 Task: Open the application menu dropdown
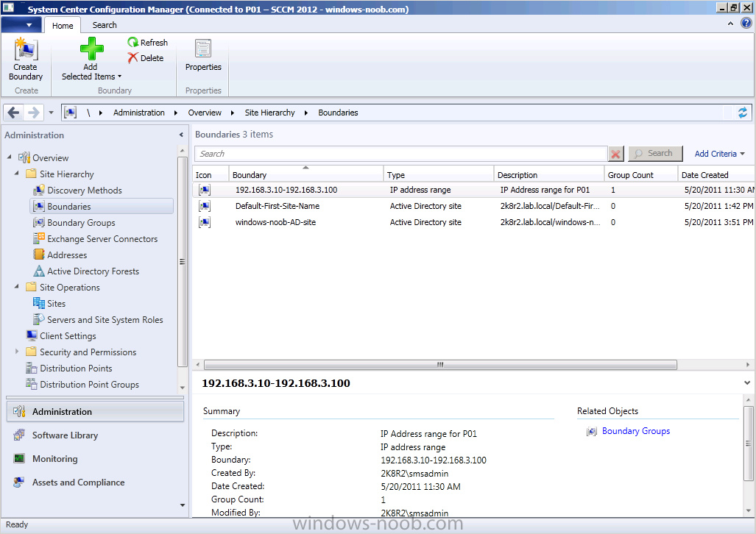click(21, 25)
